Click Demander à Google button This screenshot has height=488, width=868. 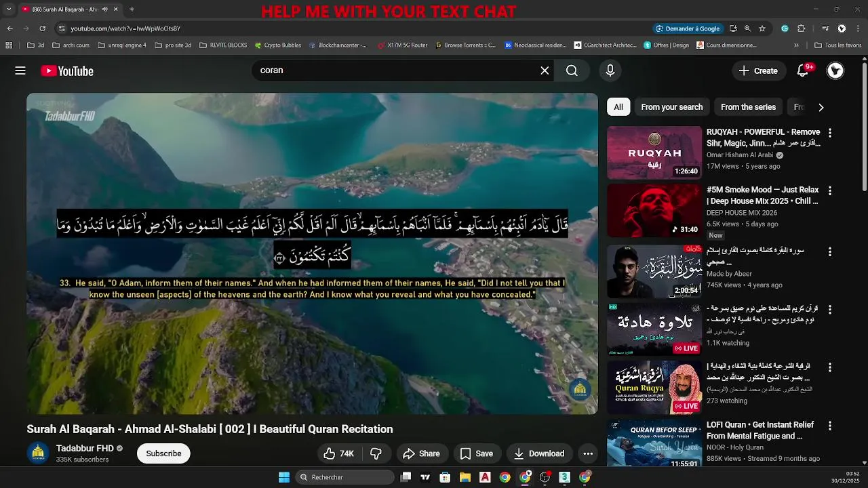coord(688,28)
